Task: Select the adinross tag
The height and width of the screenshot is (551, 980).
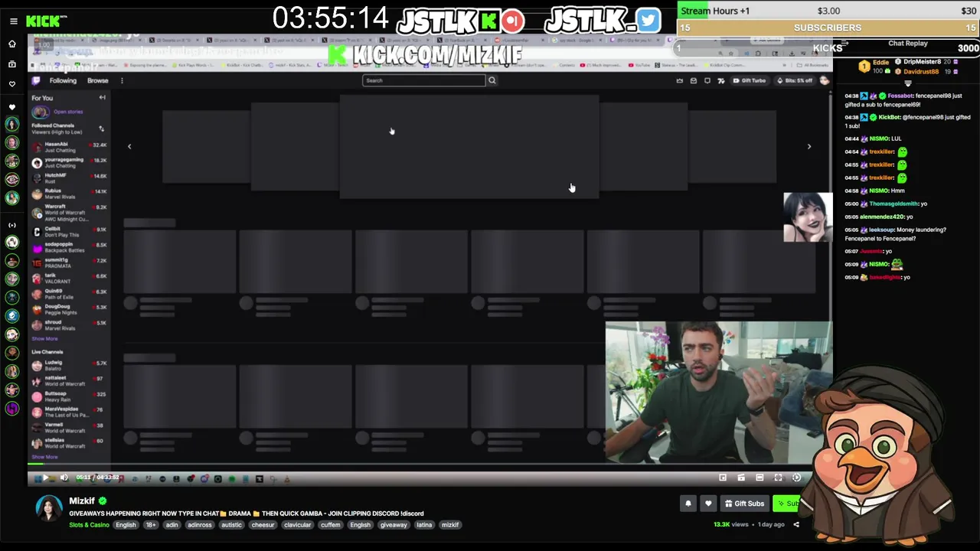Action: tap(200, 525)
